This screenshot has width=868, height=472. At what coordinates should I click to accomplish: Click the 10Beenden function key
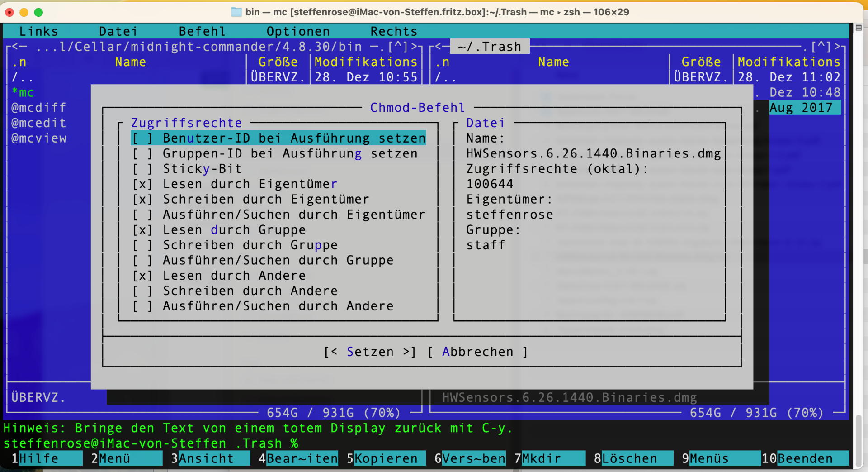pyautogui.click(x=804, y=458)
